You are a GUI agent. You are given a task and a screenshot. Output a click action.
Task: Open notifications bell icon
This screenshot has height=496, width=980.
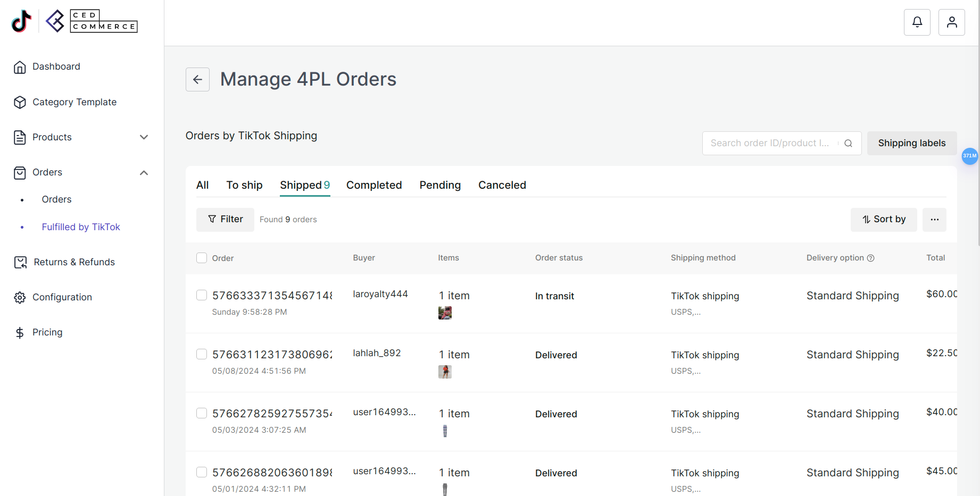coord(917,22)
